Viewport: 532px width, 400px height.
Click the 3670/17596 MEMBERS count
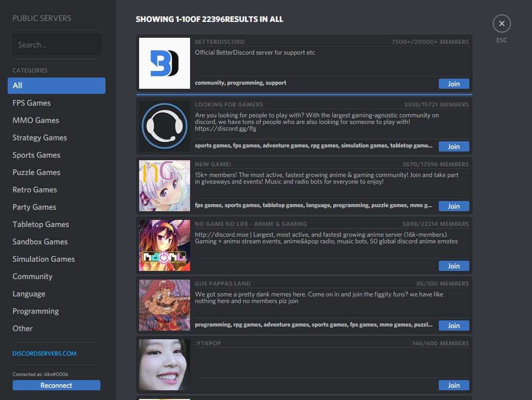436,164
